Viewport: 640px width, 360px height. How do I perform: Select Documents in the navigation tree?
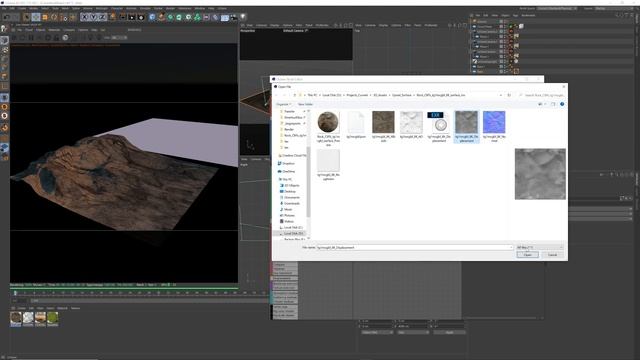pyautogui.click(x=291, y=198)
